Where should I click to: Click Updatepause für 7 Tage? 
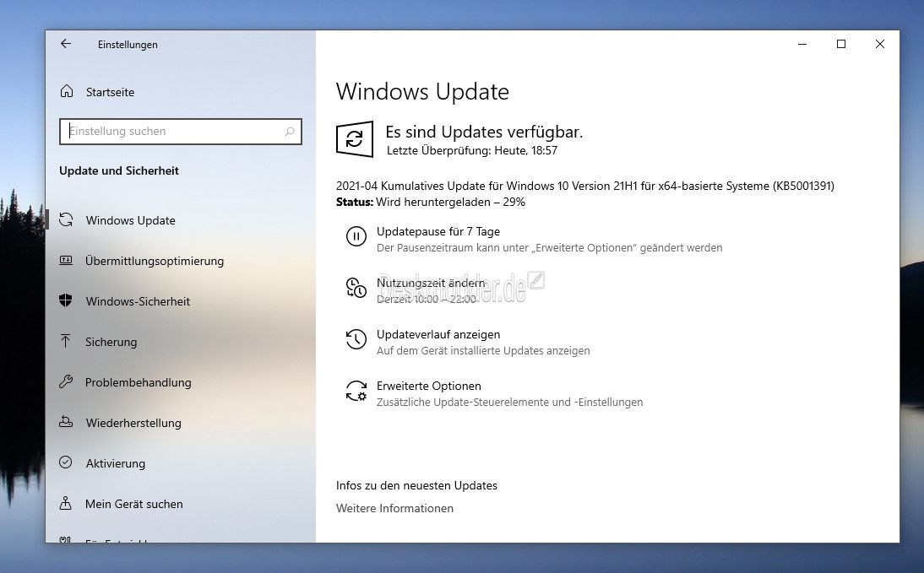pos(438,231)
